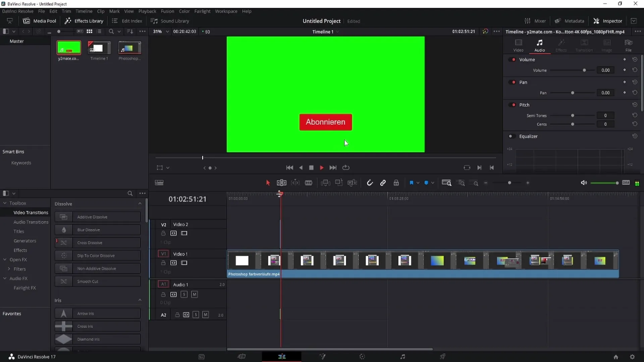This screenshot has height=362, width=644.
Task: Open the Sound Library panel
Action: click(x=170, y=21)
